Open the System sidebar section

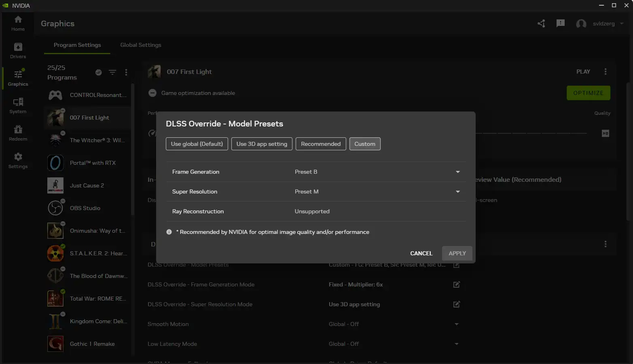coord(18,106)
